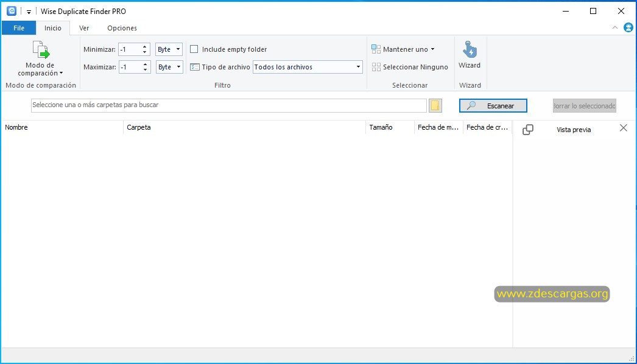Sort by Fecha de modificación column header

[438, 127]
